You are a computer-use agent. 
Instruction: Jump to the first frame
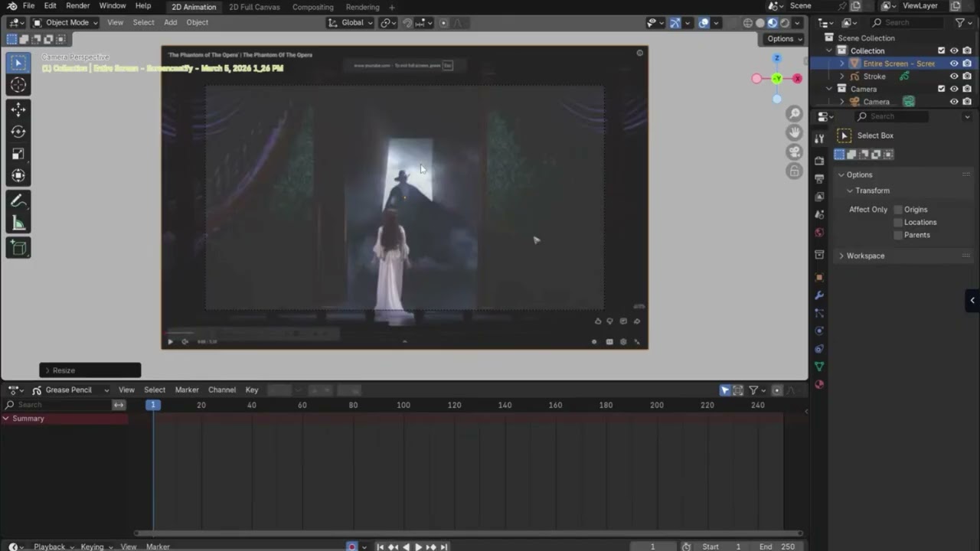click(381, 546)
